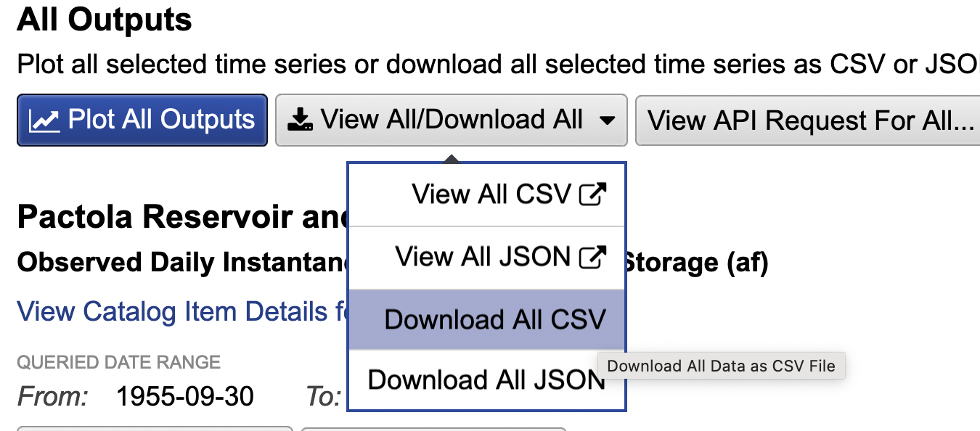Select Download All JSON option

(487, 380)
